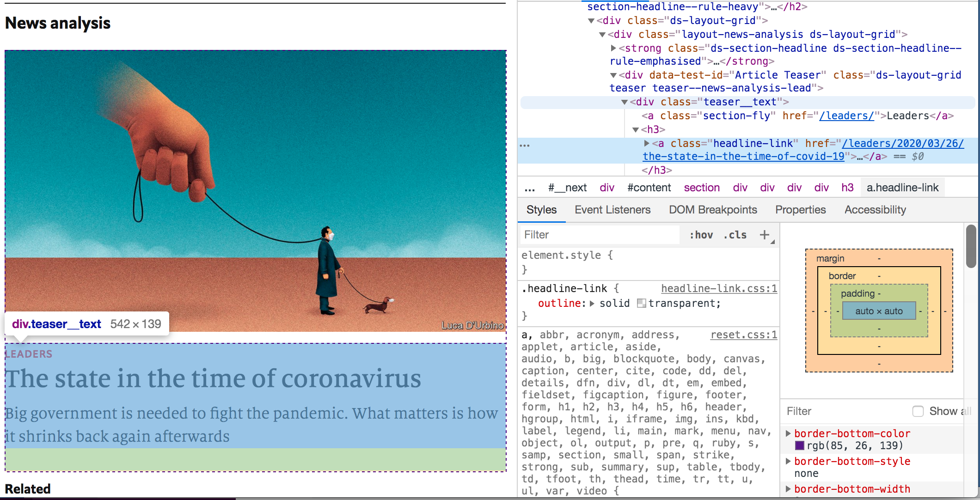Open the Accessibility tab
This screenshot has height=500, width=980.
point(875,210)
